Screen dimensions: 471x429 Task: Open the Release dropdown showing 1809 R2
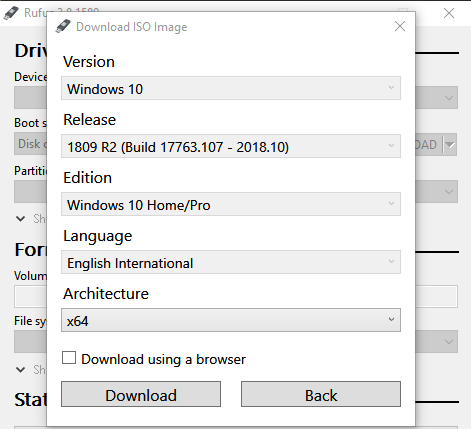[x=231, y=146]
